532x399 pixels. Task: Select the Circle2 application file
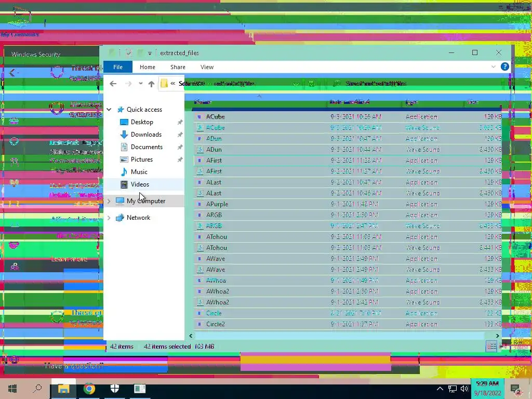click(x=348, y=324)
